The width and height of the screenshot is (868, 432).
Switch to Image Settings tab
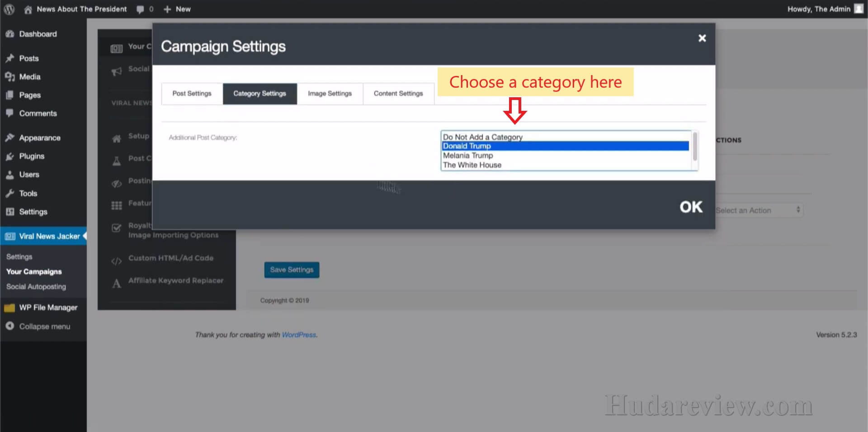(x=330, y=94)
